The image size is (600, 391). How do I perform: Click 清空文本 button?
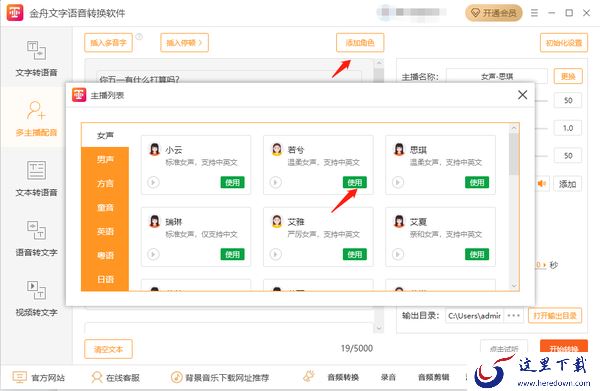pos(108,349)
